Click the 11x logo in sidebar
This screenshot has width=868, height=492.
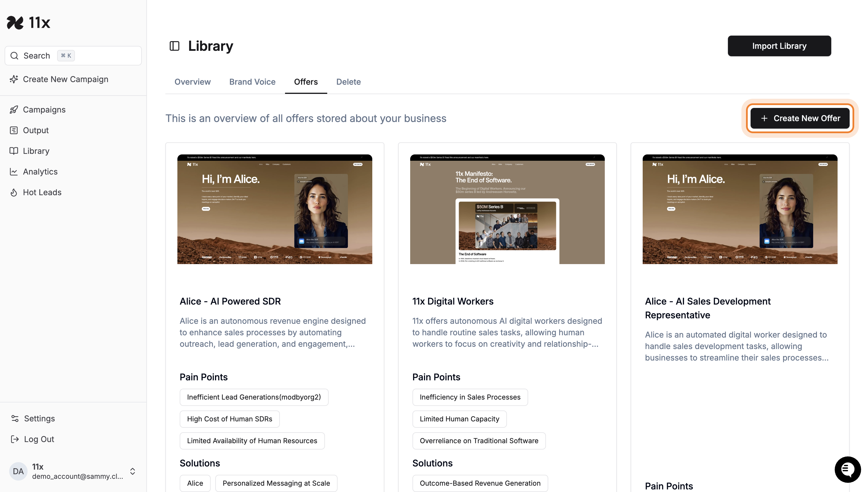(28, 23)
